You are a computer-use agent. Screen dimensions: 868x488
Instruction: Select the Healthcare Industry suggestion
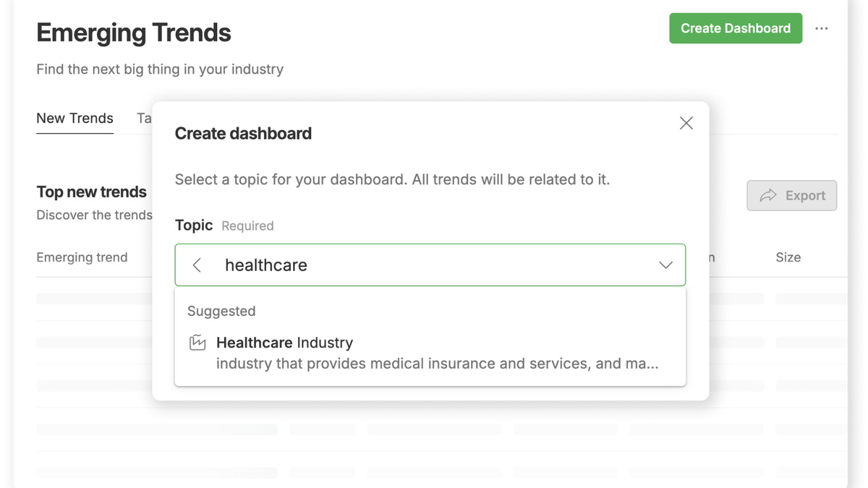(430, 353)
